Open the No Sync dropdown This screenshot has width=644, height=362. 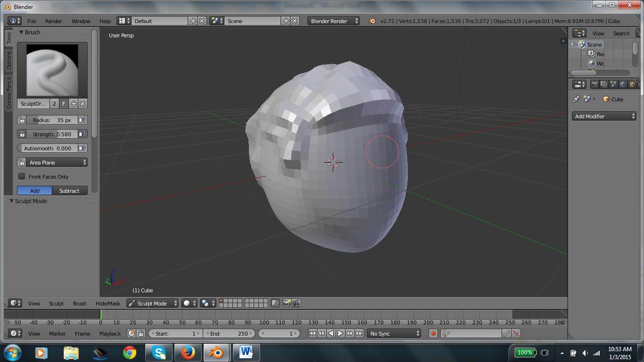[x=394, y=333]
